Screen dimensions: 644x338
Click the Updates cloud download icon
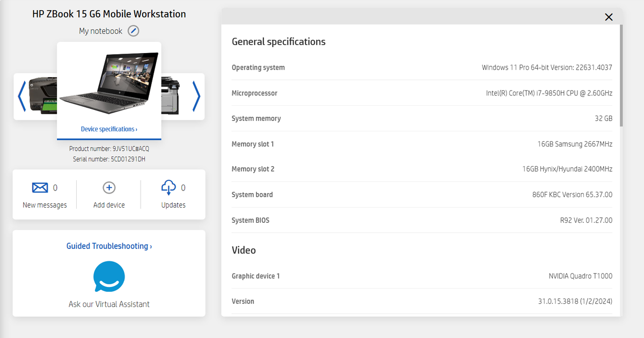pos(169,188)
